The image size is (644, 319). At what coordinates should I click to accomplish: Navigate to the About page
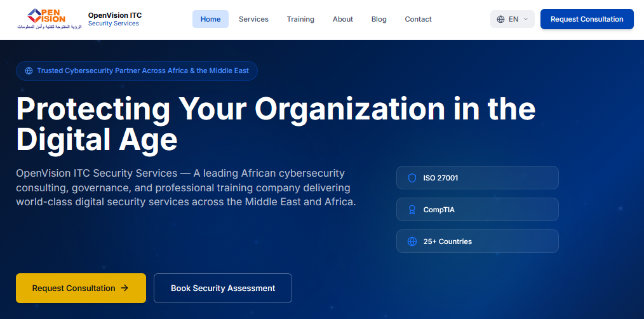point(342,19)
